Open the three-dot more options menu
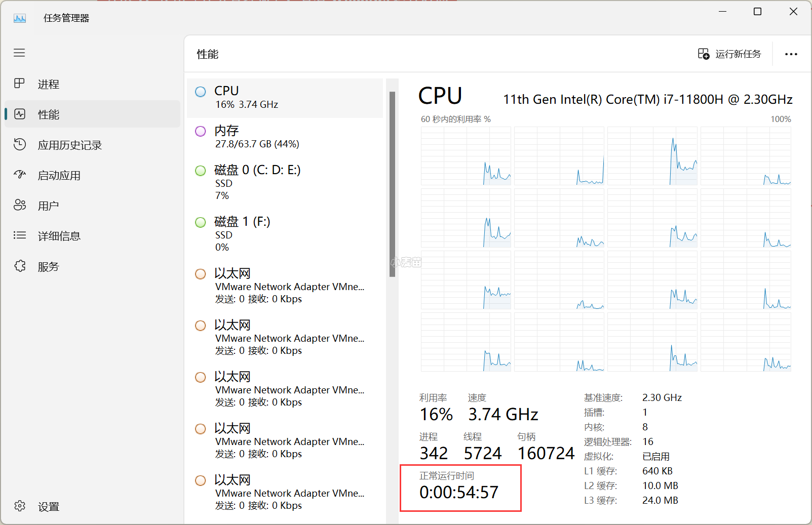 (x=791, y=54)
